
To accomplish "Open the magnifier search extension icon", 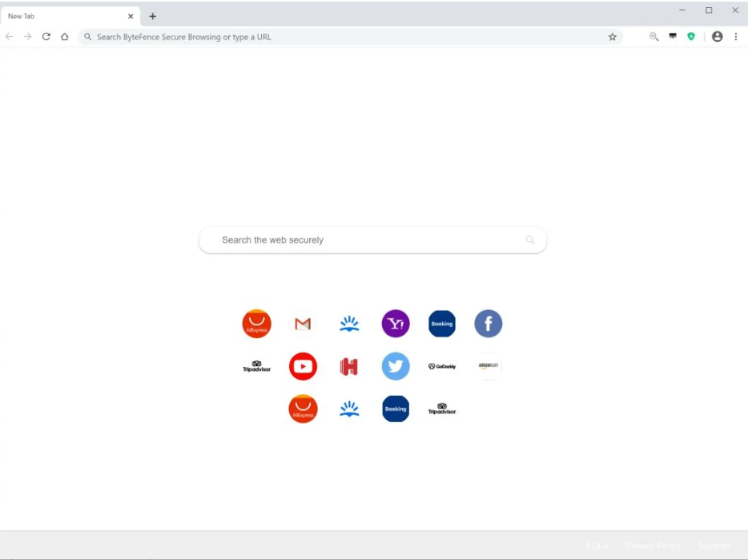I will (654, 37).
